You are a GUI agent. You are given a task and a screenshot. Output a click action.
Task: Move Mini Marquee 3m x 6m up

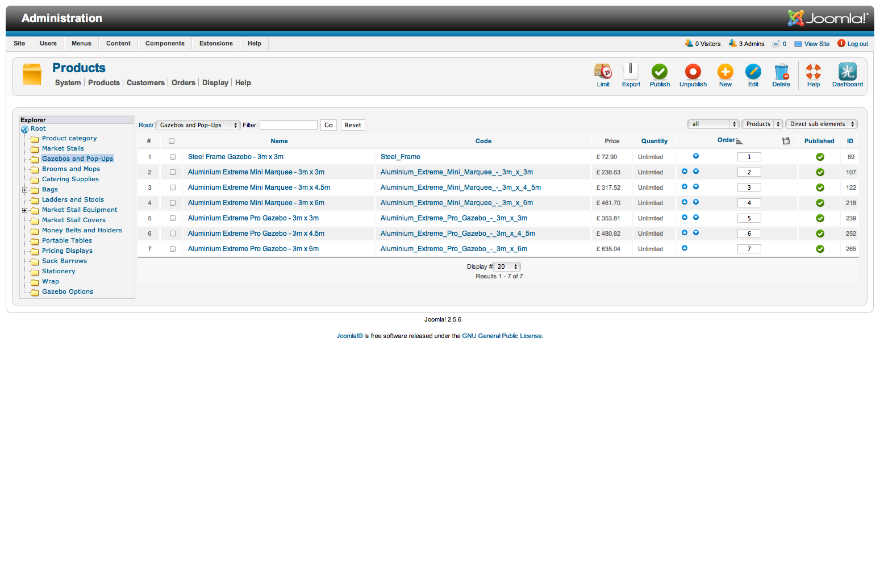685,202
